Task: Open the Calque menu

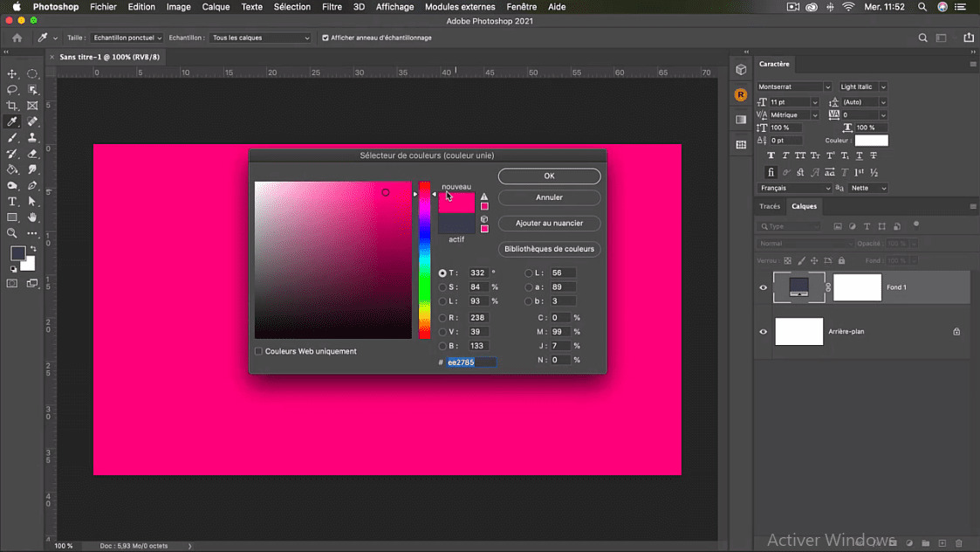Action: pyautogui.click(x=216, y=7)
